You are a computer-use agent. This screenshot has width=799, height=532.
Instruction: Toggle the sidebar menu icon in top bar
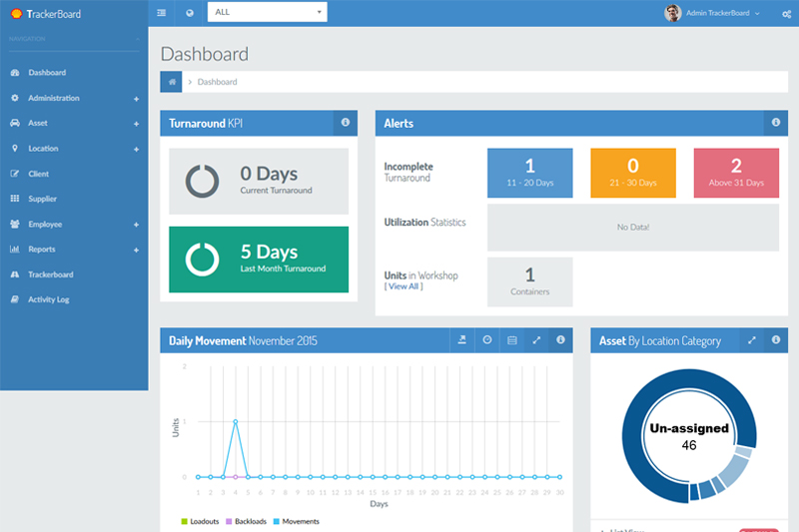point(162,13)
